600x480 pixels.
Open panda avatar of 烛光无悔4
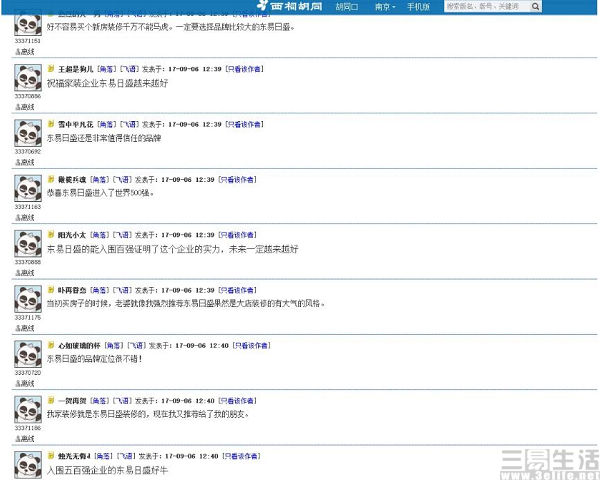pos(28,465)
